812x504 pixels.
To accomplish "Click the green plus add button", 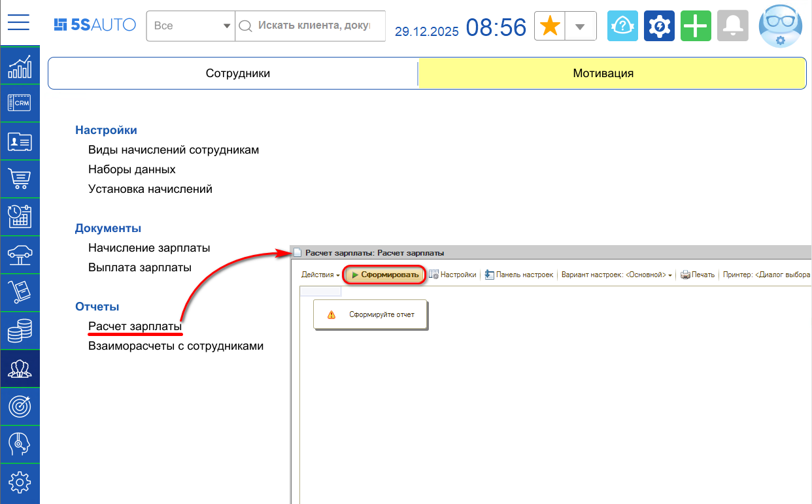I will [x=696, y=26].
